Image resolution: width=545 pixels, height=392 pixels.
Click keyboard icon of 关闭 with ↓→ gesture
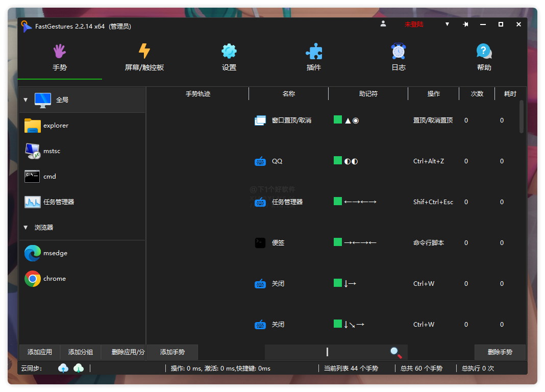pos(260,284)
